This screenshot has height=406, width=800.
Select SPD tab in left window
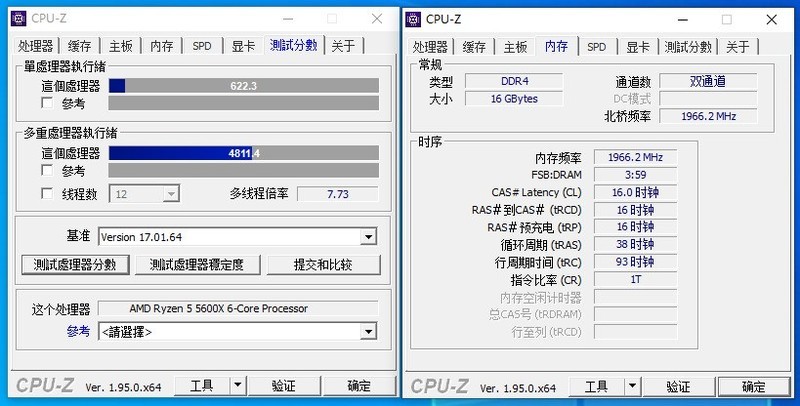click(202, 46)
